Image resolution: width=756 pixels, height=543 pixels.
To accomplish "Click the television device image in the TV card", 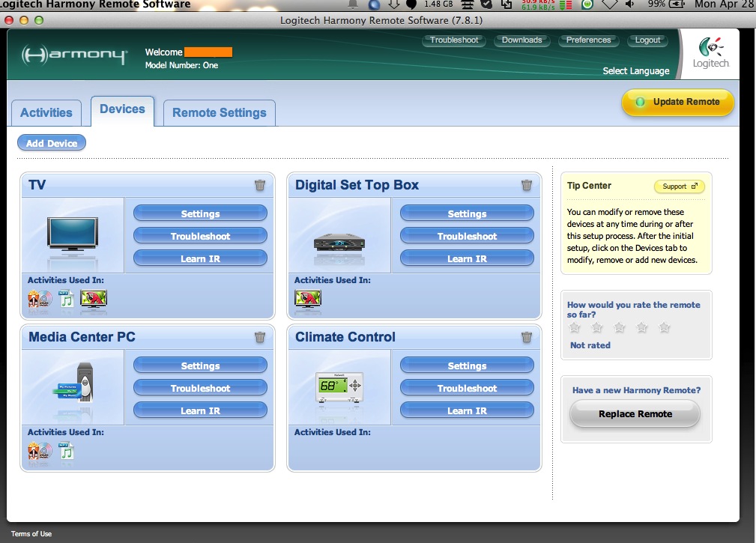I will [x=73, y=234].
